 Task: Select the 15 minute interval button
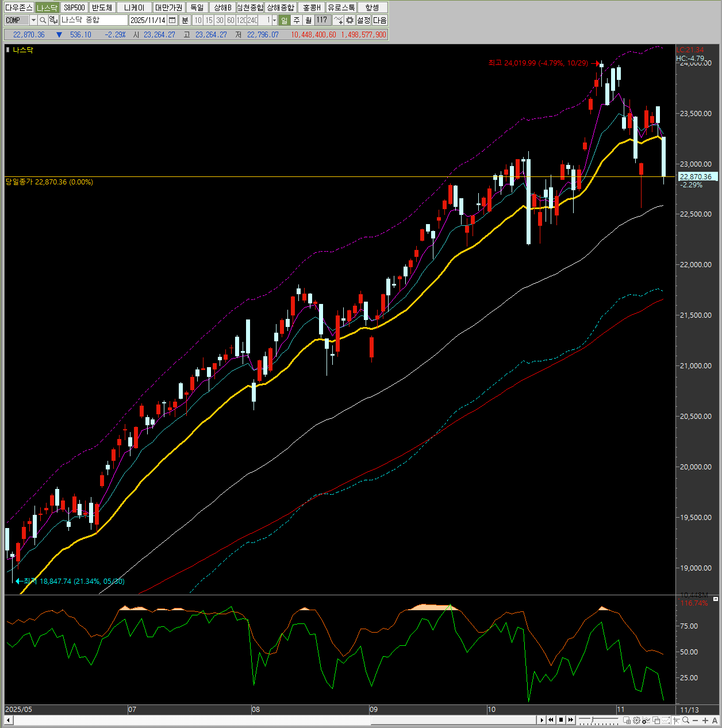[x=209, y=20]
